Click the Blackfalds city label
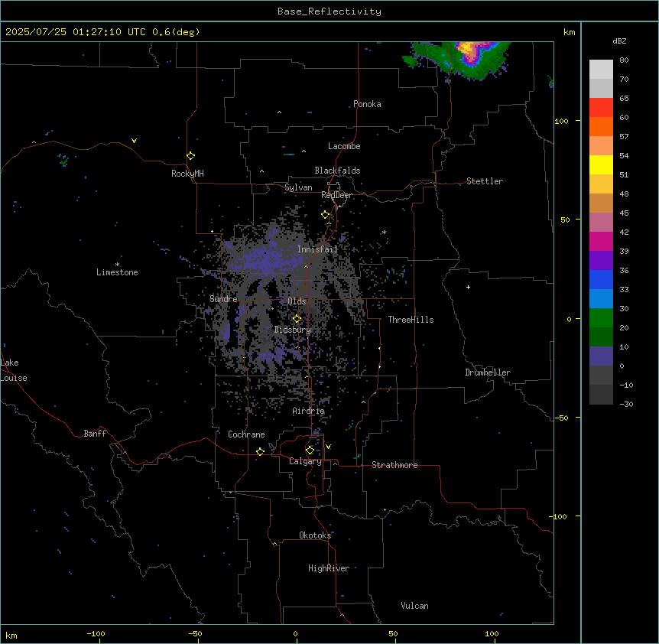 (337, 171)
